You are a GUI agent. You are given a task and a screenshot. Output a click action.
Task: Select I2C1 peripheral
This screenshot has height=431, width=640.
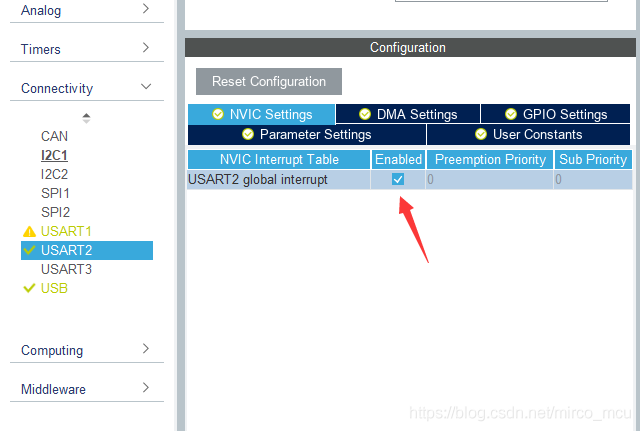point(54,155)
